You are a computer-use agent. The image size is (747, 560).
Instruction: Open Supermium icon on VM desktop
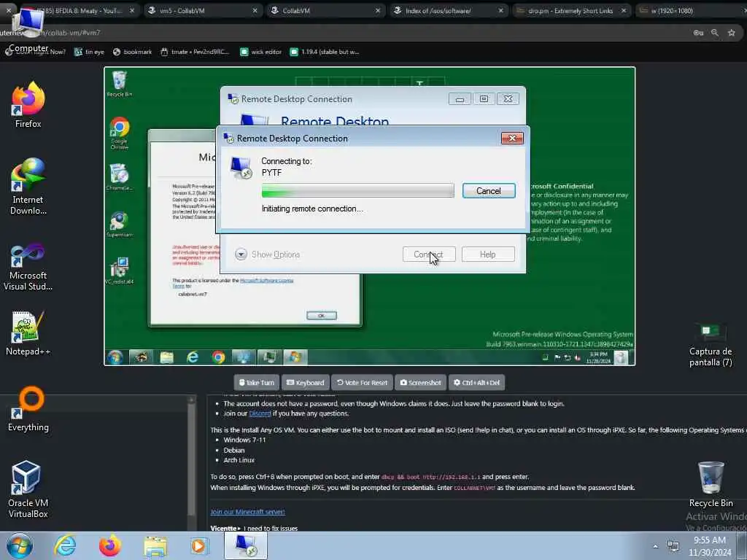click(x=119, y=225)
